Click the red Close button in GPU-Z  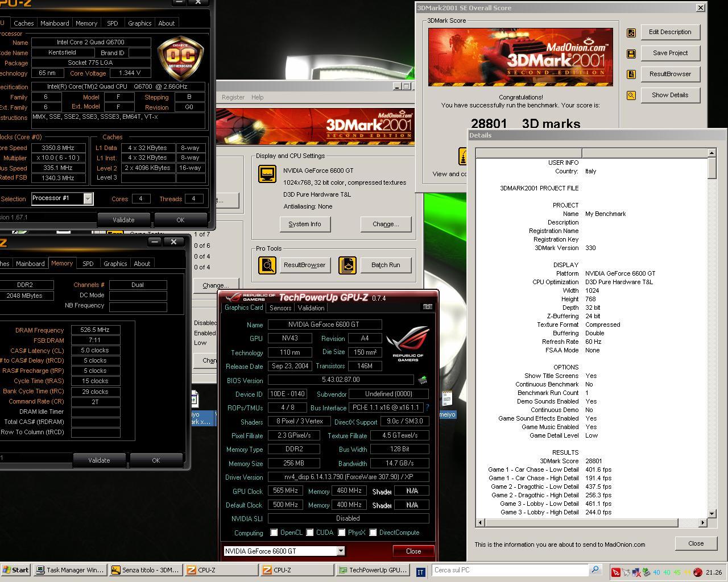coord(413,551)
